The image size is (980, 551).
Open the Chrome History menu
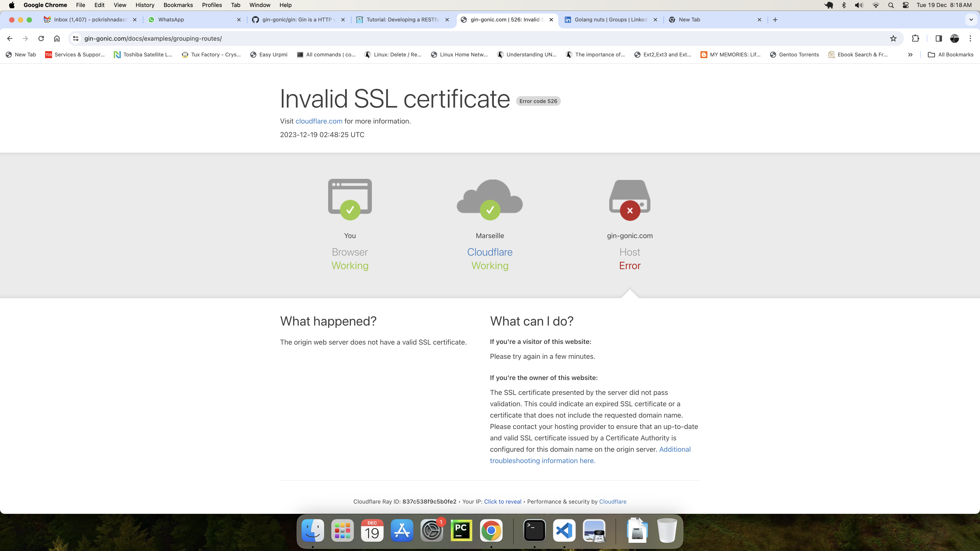pos(145,5)
